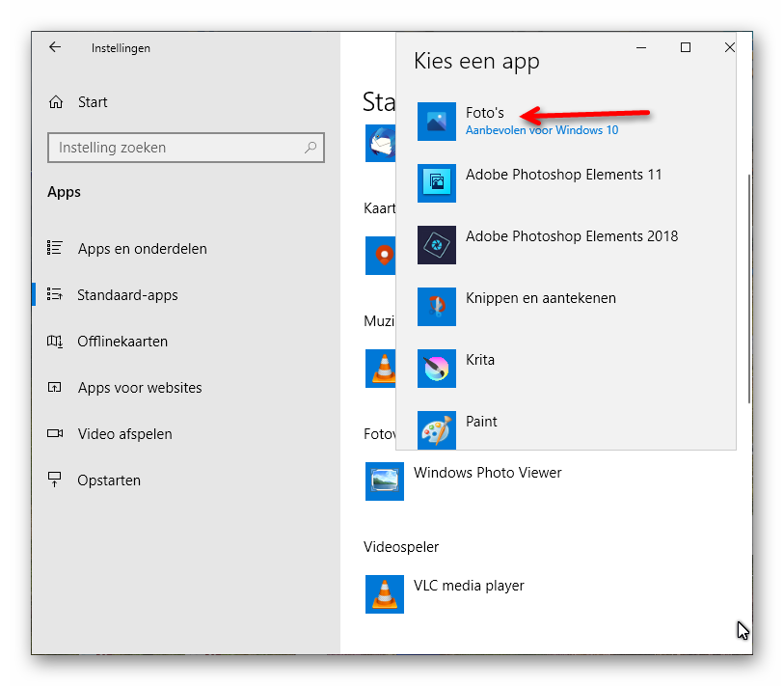Image resolution: width=784 pixels, height=686 pixels.
Task: Click the Thunderbird email app icon
Action: point(381,143)
